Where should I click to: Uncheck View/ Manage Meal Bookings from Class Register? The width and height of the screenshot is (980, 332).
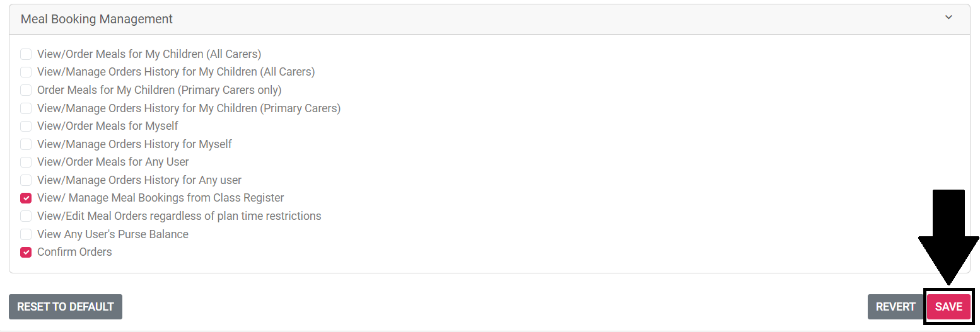(26, 198)
